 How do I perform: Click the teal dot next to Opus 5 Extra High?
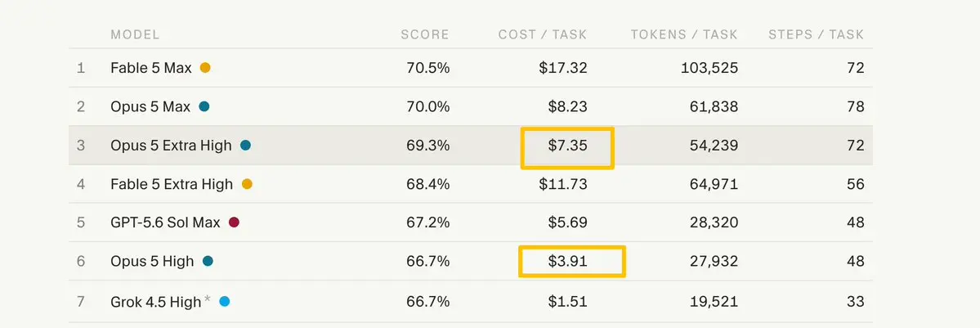pos(245,146)
